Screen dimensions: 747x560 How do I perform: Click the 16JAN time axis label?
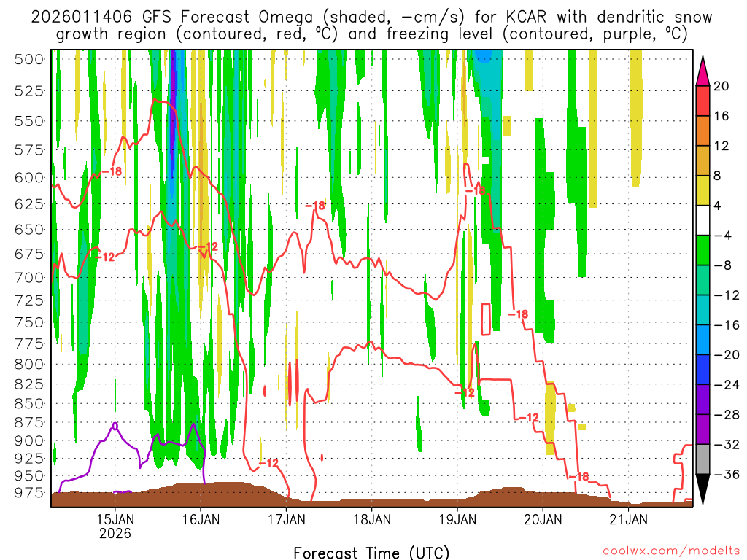coord(201,519)
